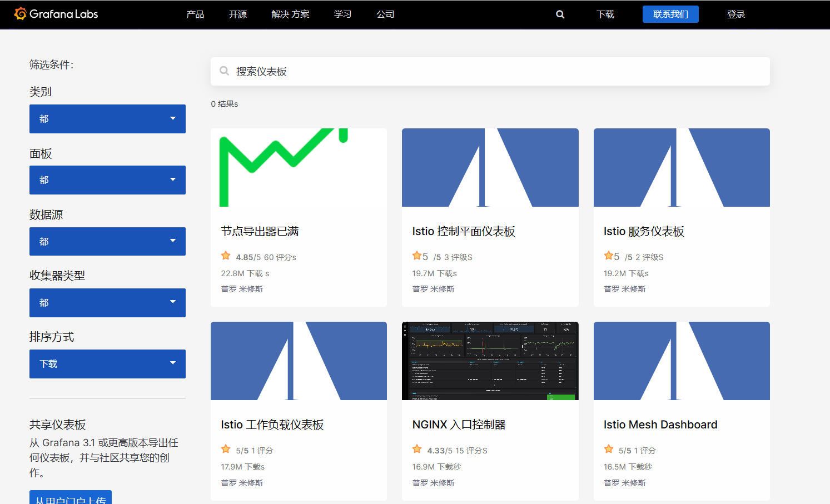Open the 开源 menu

[238, 14]
